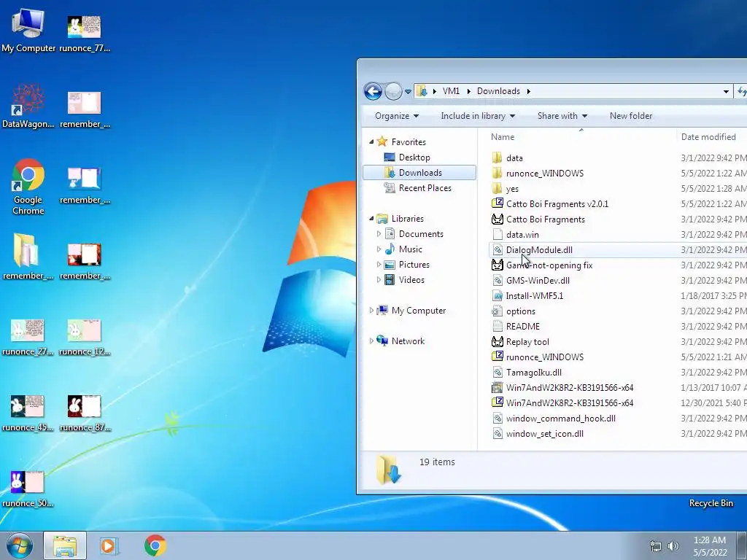Viewport: 747px width, 560px height.
Task: Click the taskbar clock showing 1:28 AM
Action: 710,546
